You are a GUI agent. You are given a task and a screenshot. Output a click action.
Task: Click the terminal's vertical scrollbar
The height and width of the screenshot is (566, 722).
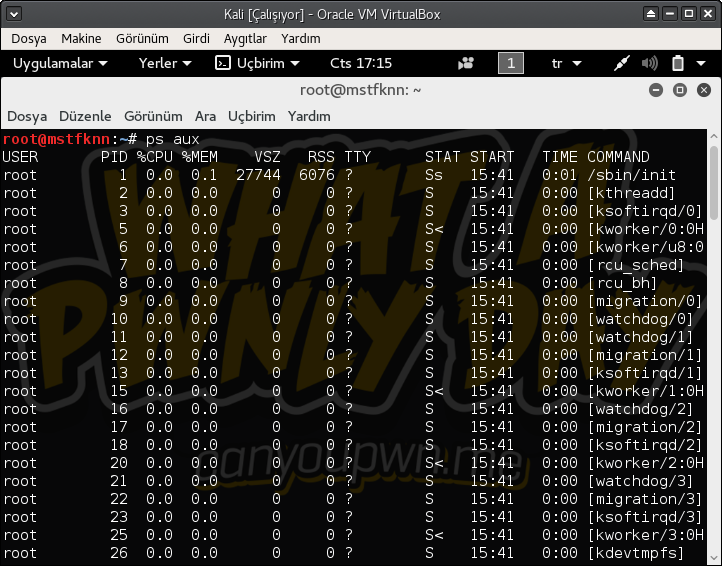point(714,350)
